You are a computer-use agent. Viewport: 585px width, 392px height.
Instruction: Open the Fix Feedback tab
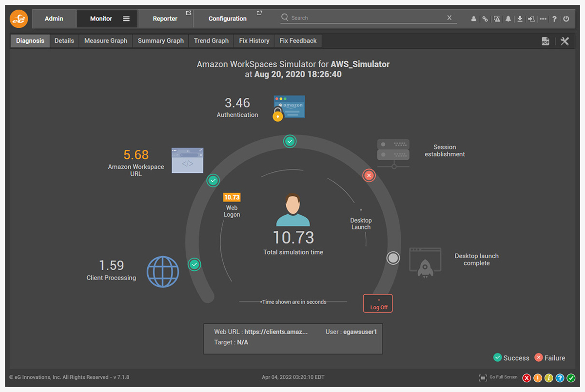pos(298,41)
